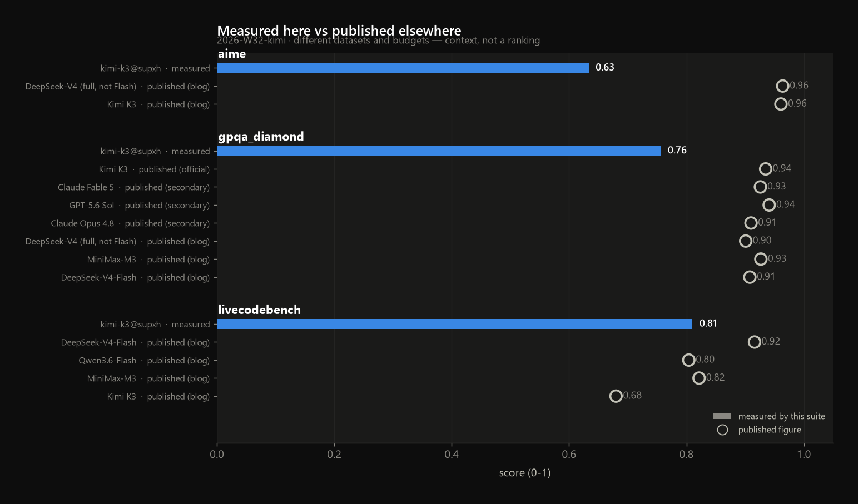Click the subtitle beginning '2026-W32-kimi'

(x=378, y=41)
